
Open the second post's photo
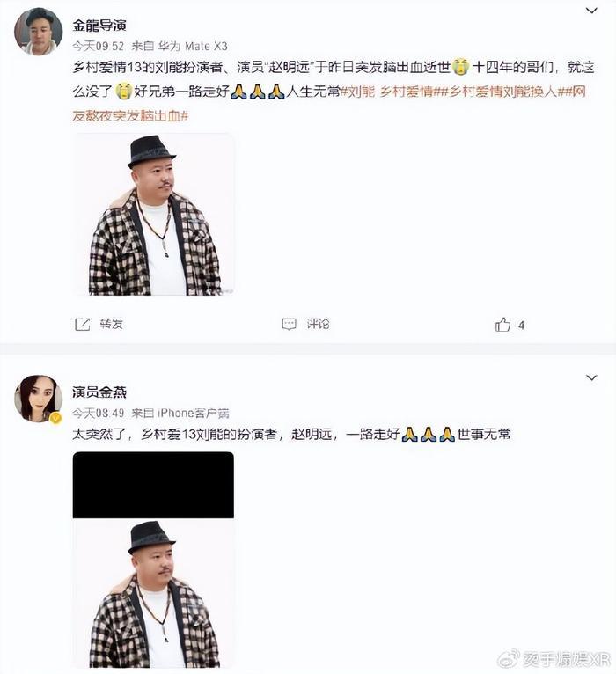coord(153,560)
